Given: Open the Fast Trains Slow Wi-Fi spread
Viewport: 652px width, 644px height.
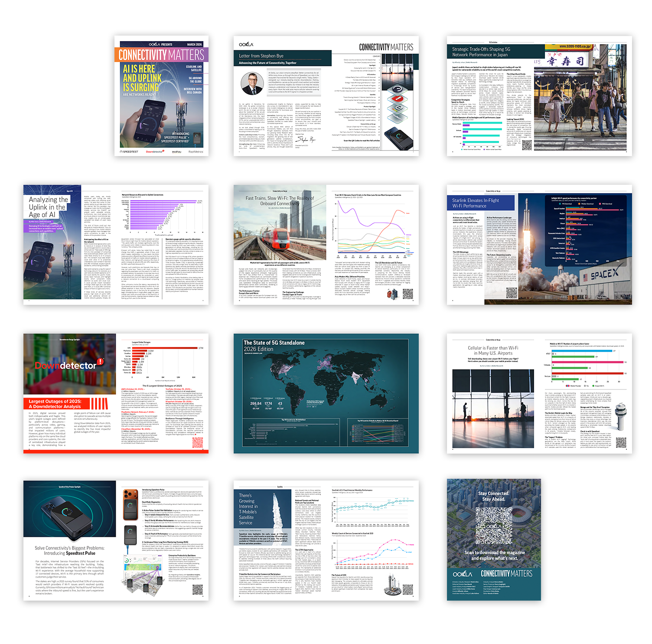Looking at the screenshot, I should pyautogui.click(x=326, y=245).
